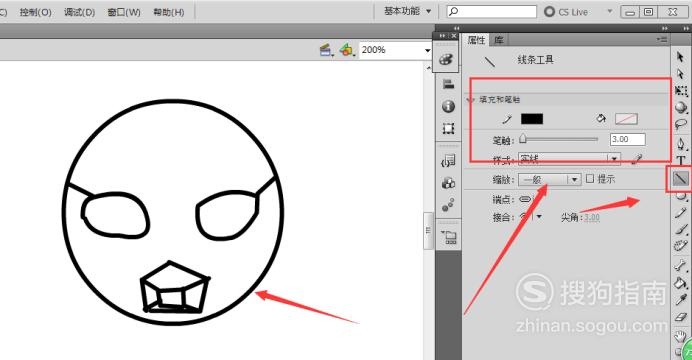Click the Edit Scene clapperboard icon
The image size is (692, 360).
click(x=326, y=50)
